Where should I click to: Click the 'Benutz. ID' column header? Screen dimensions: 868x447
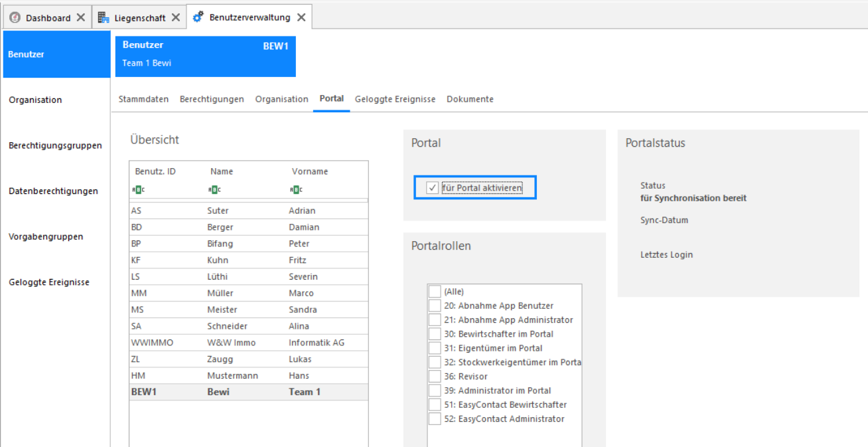click(155, 171)
